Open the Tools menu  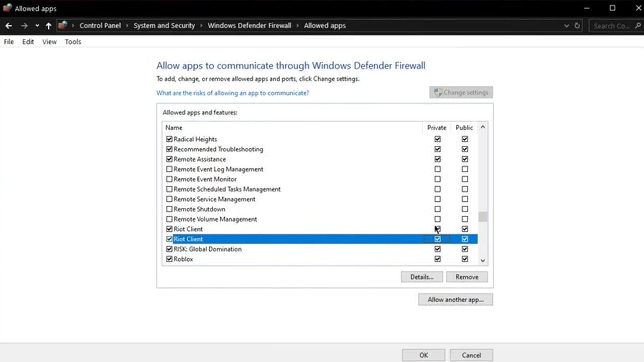coord(73,42)
